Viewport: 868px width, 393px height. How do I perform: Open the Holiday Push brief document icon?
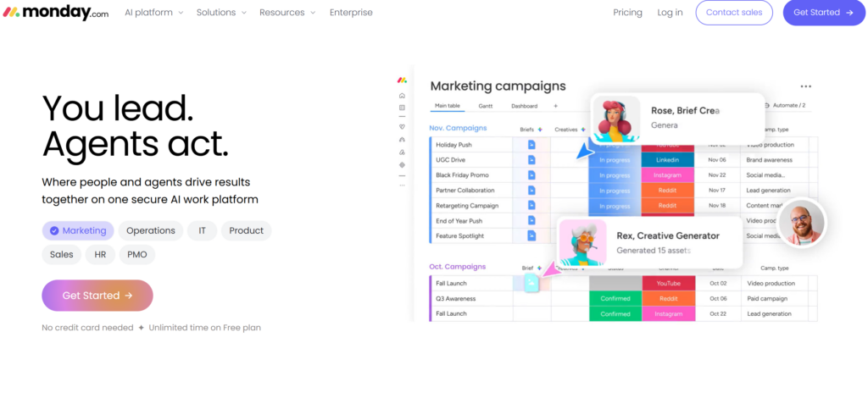pos(531,145)
